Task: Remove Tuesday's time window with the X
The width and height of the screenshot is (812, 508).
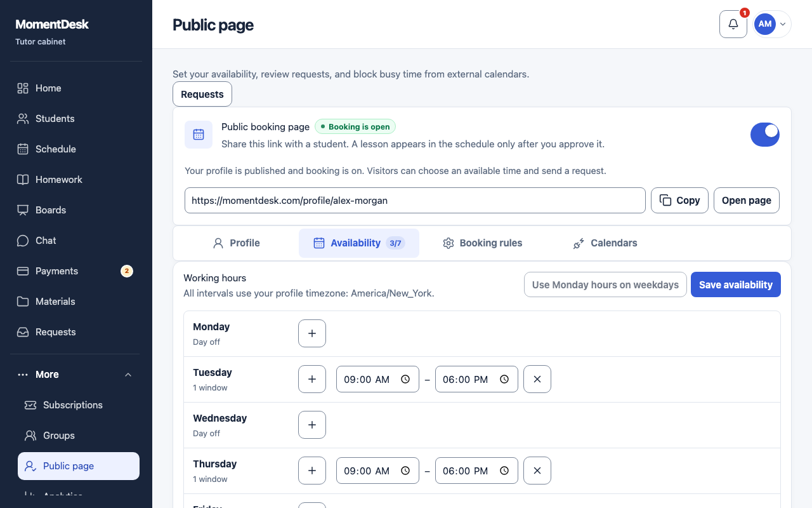Action: pos(537,379)
